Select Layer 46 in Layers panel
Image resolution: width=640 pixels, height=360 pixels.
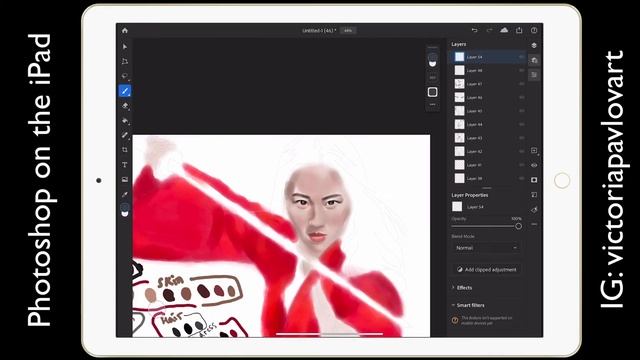click(488, 98)
